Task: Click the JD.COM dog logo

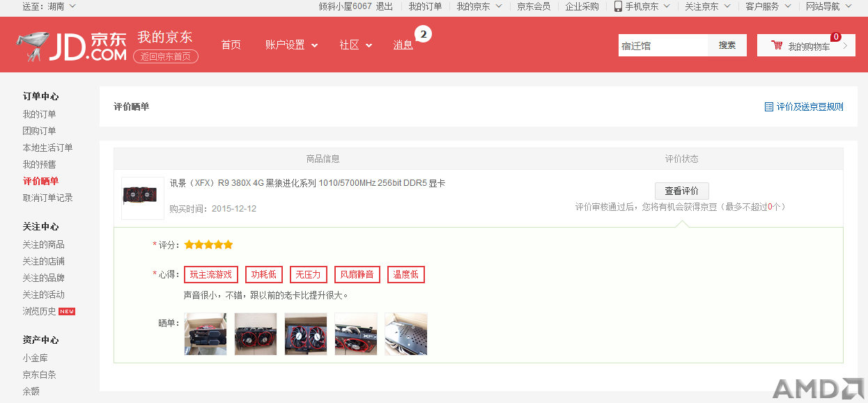Action: [72, 45]
